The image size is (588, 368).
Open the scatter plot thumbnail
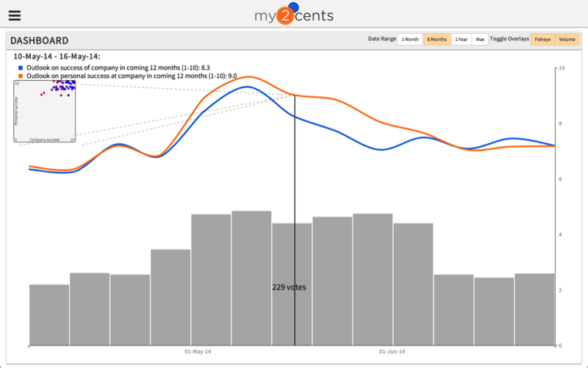tap(45, 112)
